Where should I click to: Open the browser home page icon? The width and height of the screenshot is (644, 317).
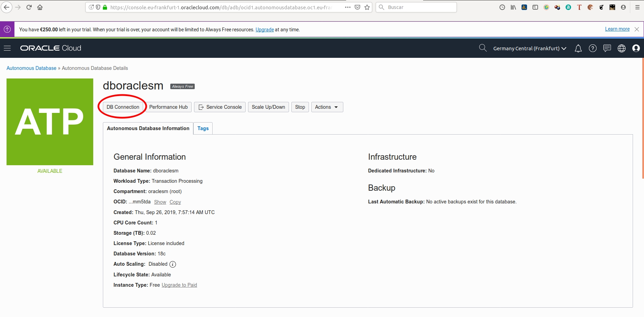point(40,7)
